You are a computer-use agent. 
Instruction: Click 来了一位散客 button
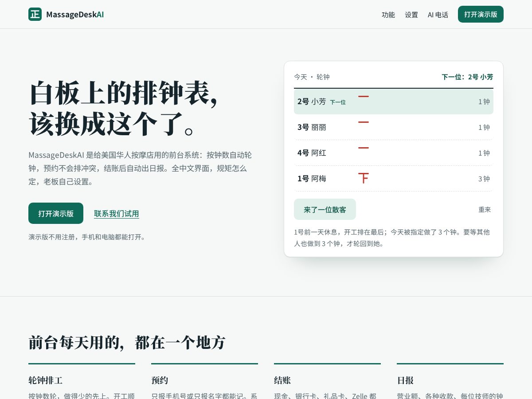(x=325, y=209)
